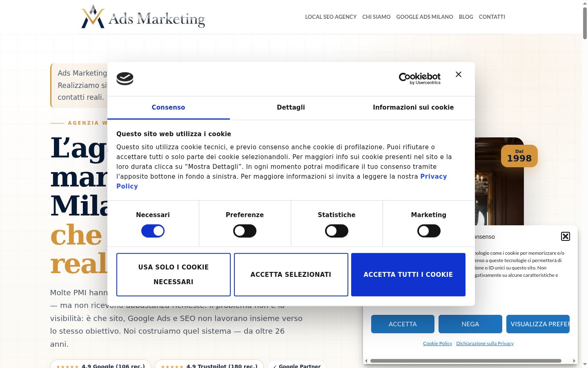Viewport: 588px width, 368px height.
Task: Open the Informazioni sui cookie tab
Action: tap(413, 108)
